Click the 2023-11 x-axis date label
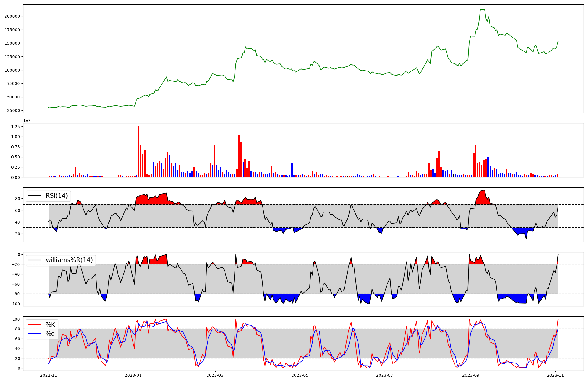The width and height of the screenshot is (588, 382). [555, 375]
